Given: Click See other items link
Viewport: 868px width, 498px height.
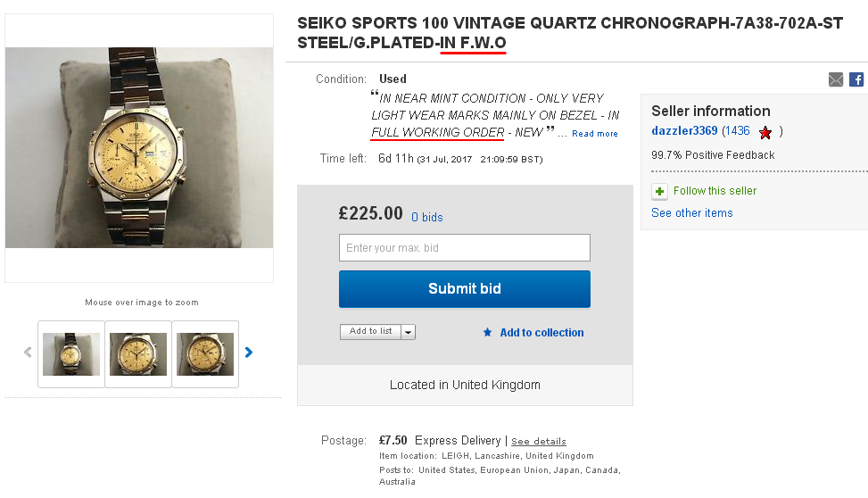Looking at the screenshot, I should pyautogui.click(x=691, y=212).
